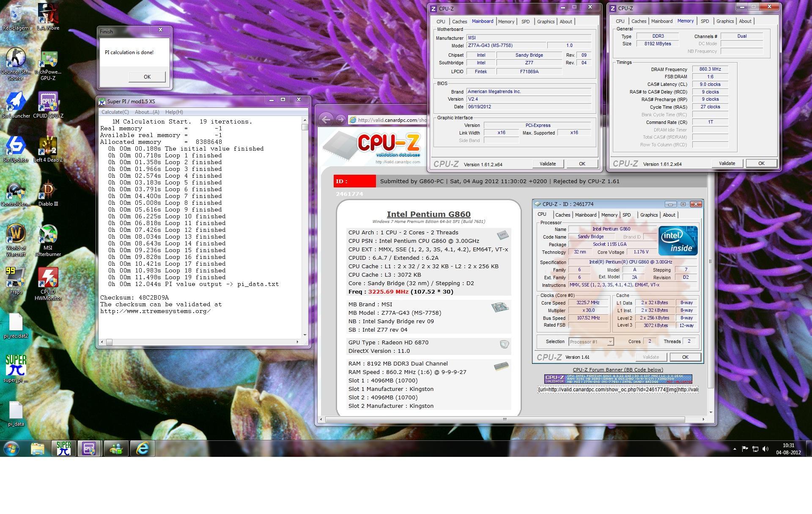
Task: Launch Left 4 Dead 2 desktop shortcut
Action: coord(48,149)
